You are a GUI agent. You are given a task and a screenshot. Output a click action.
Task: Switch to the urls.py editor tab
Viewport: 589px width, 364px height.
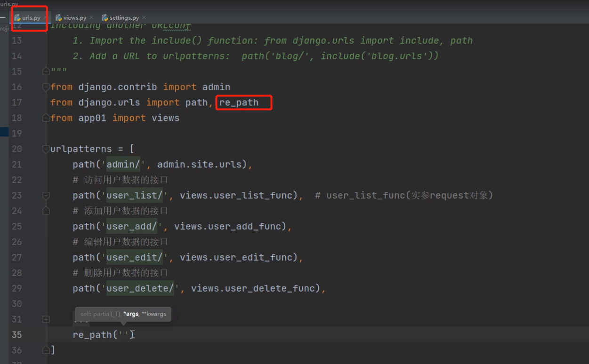coord(31,18)
